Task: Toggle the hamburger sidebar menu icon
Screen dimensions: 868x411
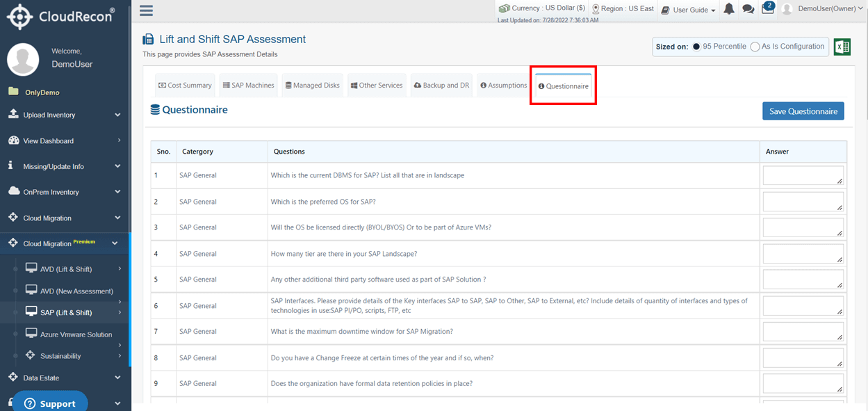Action: [146, 10]
